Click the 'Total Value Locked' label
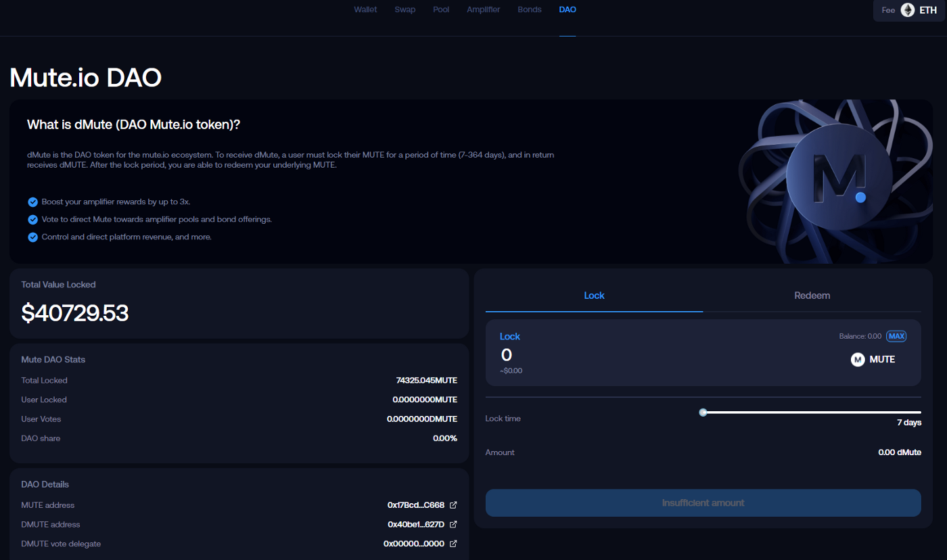Viewport: 947px width, 560px height. 59,285
